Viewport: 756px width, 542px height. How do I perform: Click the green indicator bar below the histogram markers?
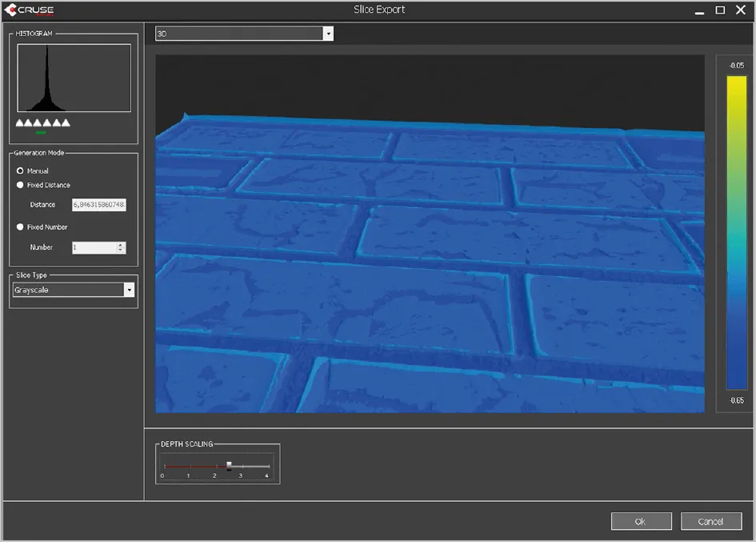click(x=41, y=132)
